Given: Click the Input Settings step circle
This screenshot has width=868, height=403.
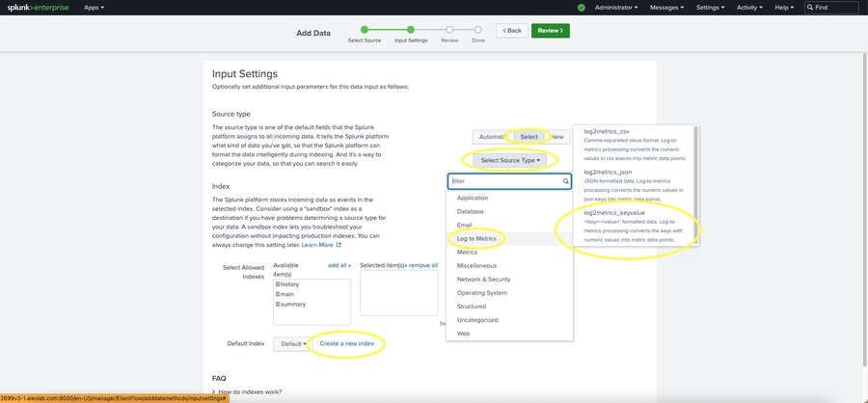Looking at the screenshot, I should pos(410,30).
